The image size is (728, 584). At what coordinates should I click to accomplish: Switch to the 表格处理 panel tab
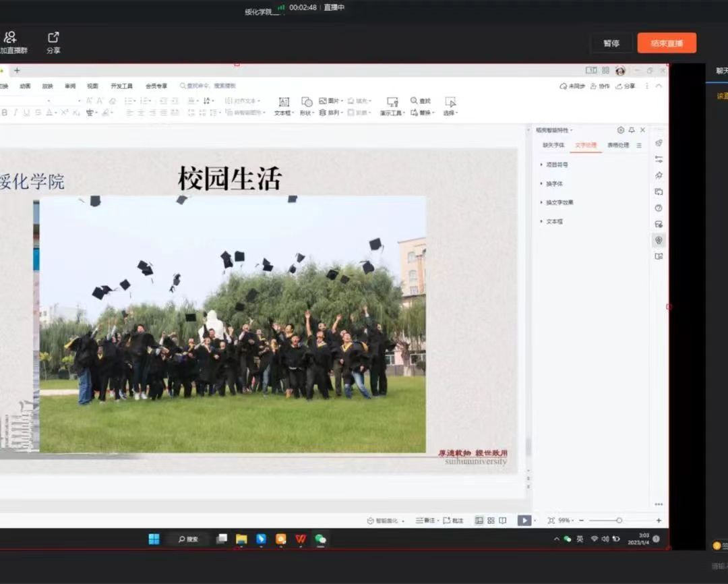tap(617, 146)
